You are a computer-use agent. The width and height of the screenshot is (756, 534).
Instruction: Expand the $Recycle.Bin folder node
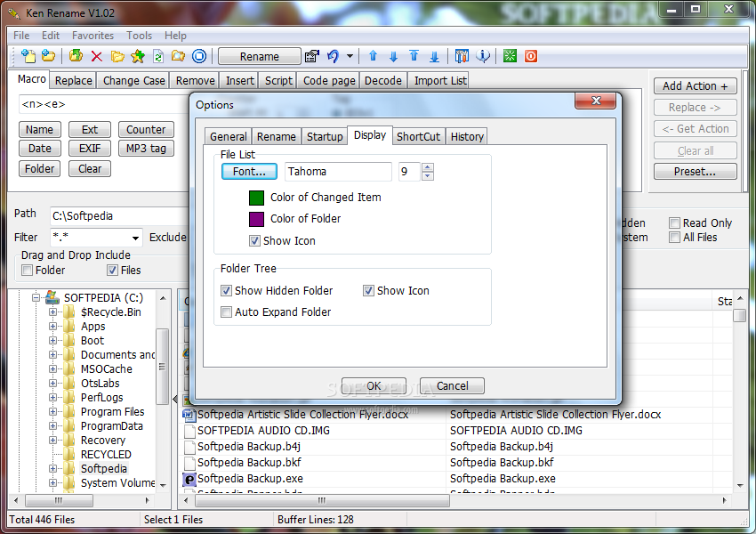(x=52, y=312)
